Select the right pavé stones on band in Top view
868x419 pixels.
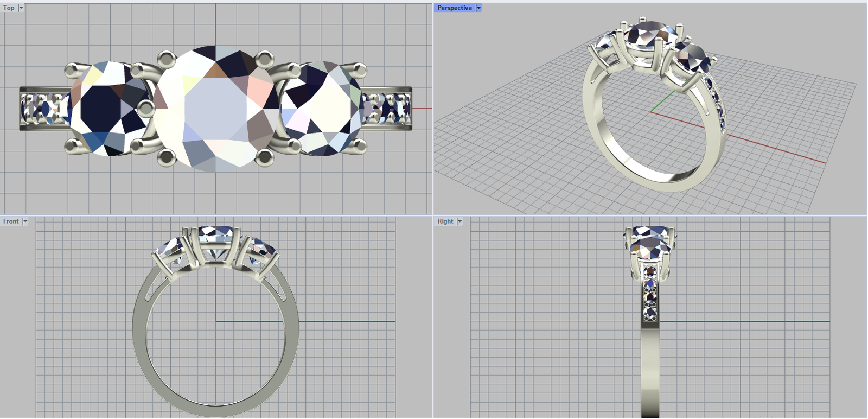pyautogui.click(x=386, y=107)
